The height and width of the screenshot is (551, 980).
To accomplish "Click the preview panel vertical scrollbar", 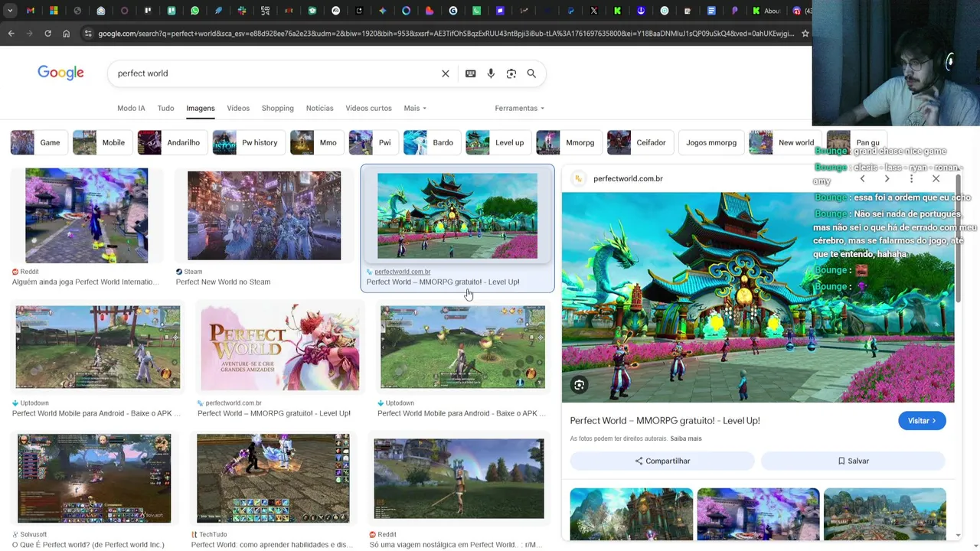I will coord(958,237).
